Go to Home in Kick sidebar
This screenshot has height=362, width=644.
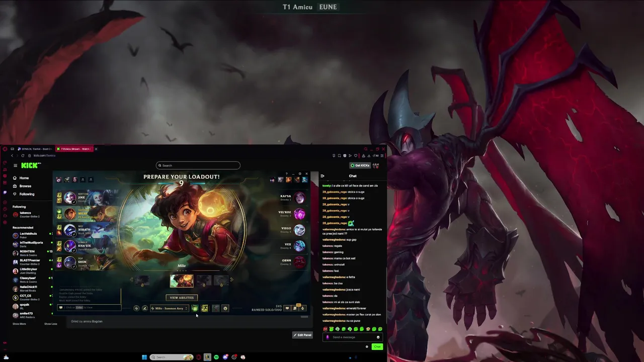(x=24, y=178)
